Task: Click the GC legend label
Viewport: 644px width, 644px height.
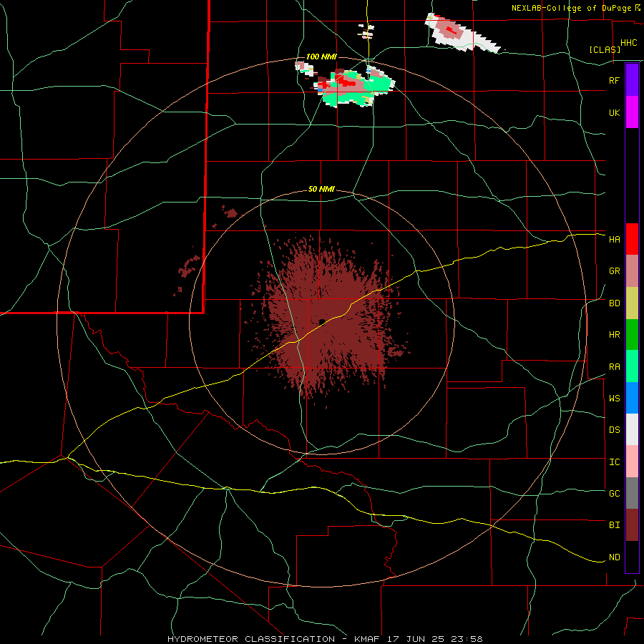Action: 614,494
